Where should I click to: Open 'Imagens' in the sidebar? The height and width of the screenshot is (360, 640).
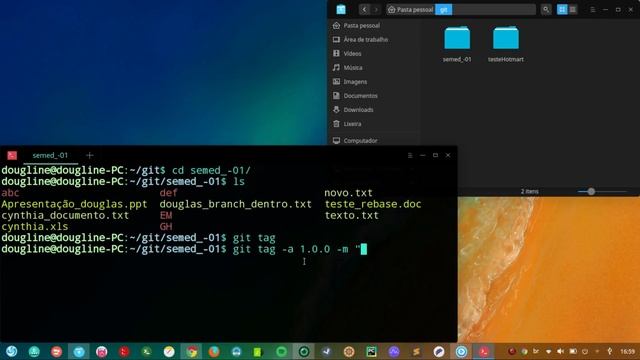click(355, 82)
